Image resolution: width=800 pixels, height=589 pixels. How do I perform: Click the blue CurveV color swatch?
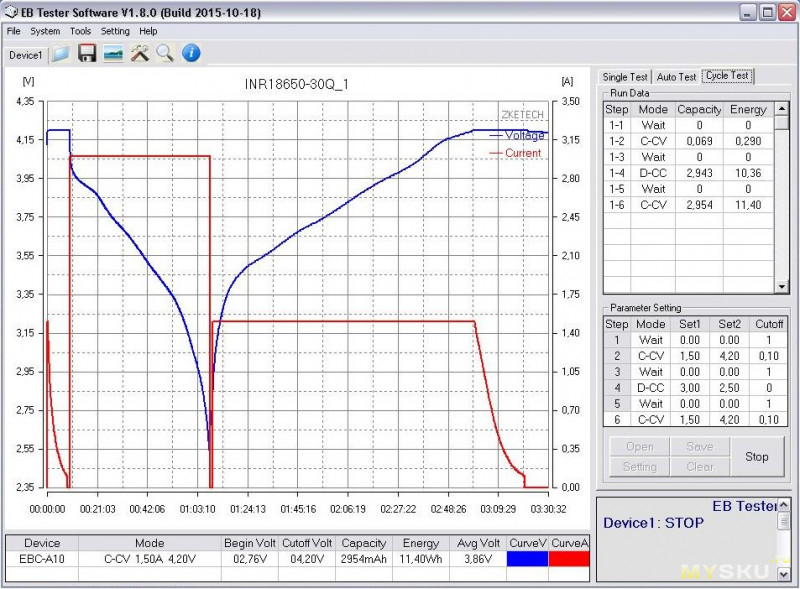pyautogui.click(x=528, y=560)
